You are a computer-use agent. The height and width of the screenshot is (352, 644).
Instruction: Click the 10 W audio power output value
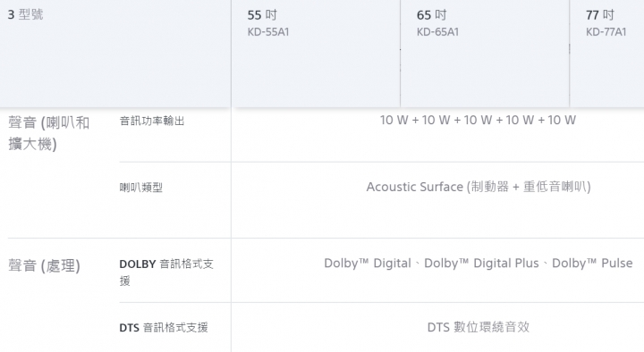point(478,120)
